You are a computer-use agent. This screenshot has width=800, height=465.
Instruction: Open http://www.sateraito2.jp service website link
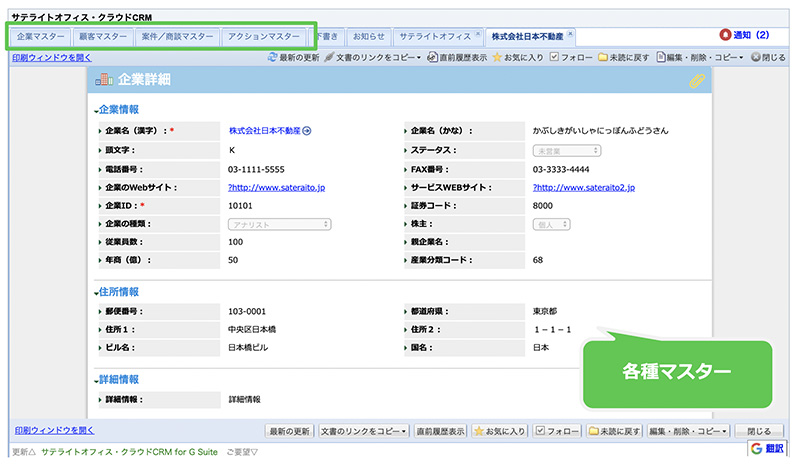[584, 188]
